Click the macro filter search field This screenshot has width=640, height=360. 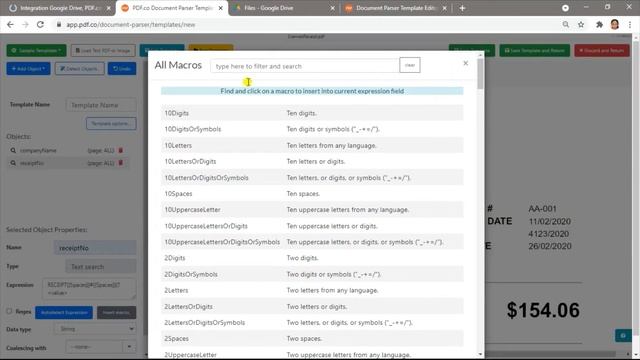(304, 66)
